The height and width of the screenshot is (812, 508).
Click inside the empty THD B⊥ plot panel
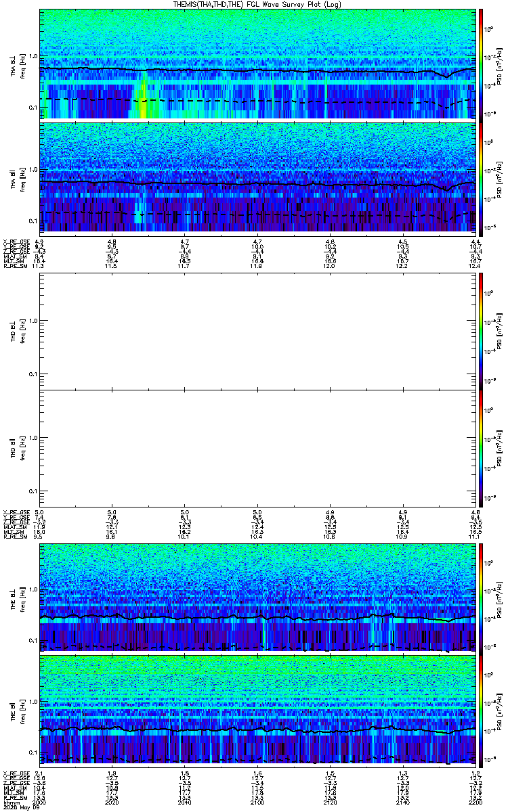click(x=257, y=330)
